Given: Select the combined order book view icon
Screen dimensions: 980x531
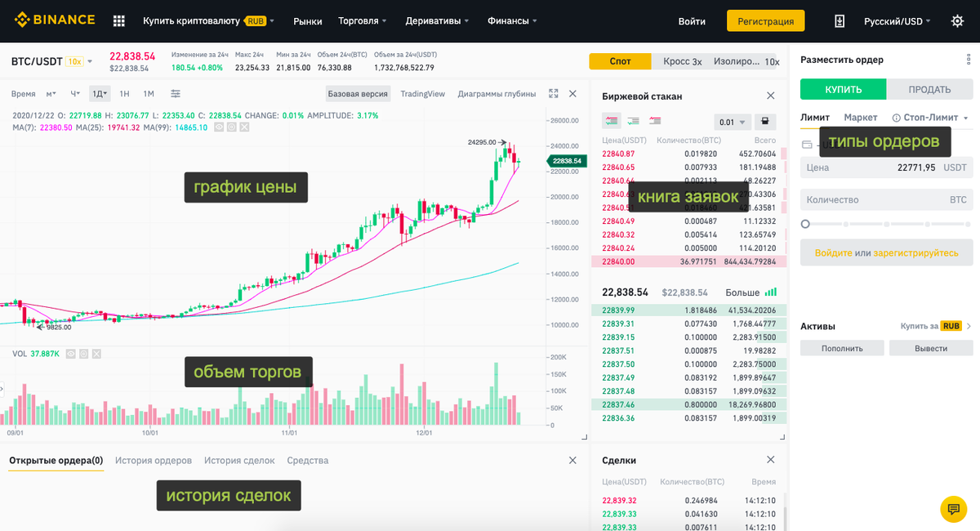Looking at the screenshot, I should pos(612,121).
